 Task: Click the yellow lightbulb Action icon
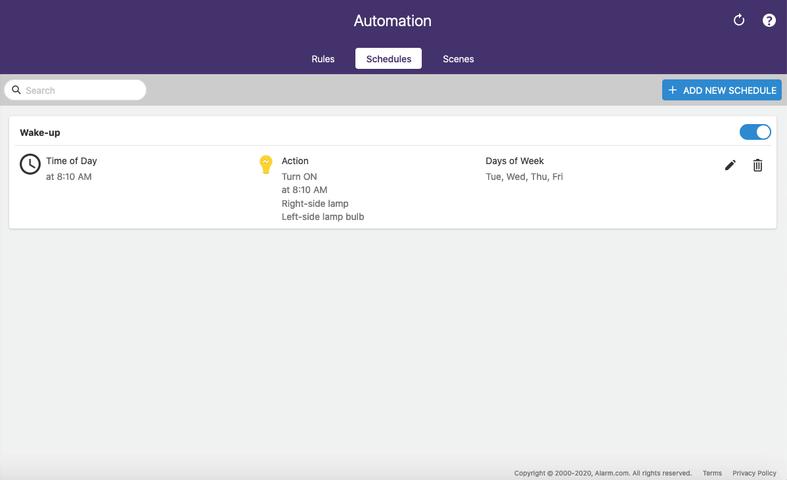tap(266, 165)
